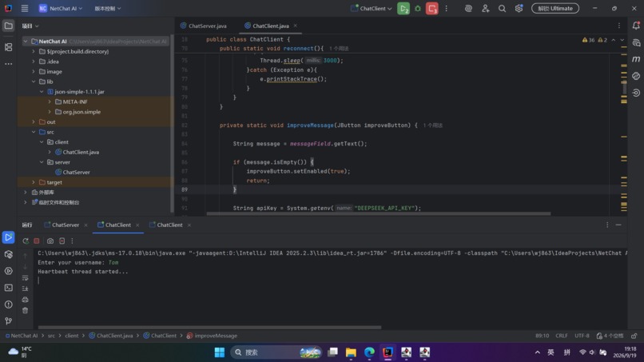Start debugging with the bug icon
The height and width of the screenshot is (362, 644).
click(418, 8)
